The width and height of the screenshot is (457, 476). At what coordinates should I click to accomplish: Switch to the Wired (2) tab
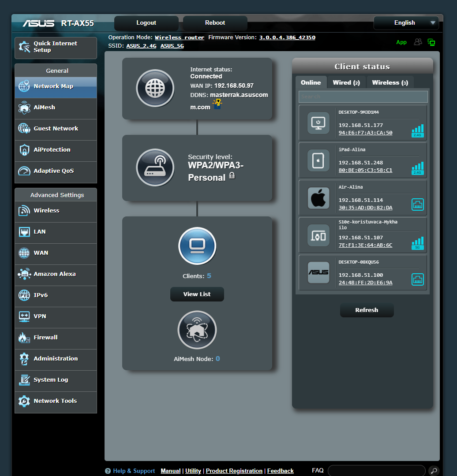346,82
